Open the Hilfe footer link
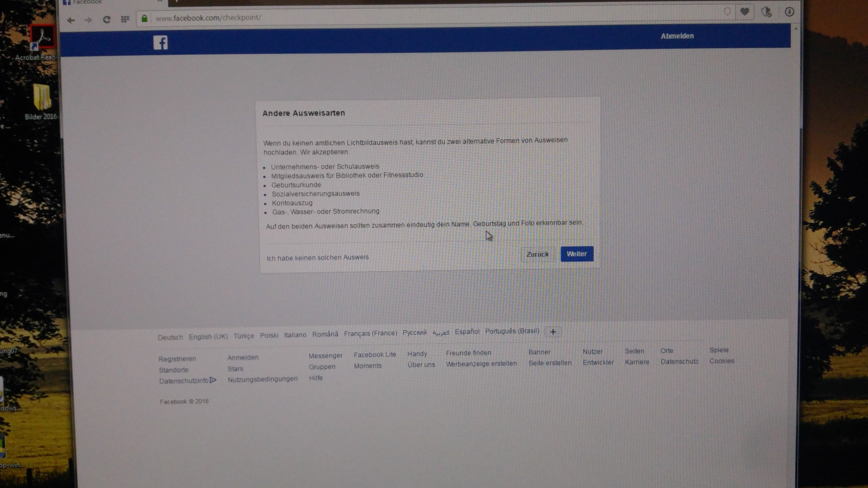The height and width of the screenshot is (488, 868). coord(316,378)
